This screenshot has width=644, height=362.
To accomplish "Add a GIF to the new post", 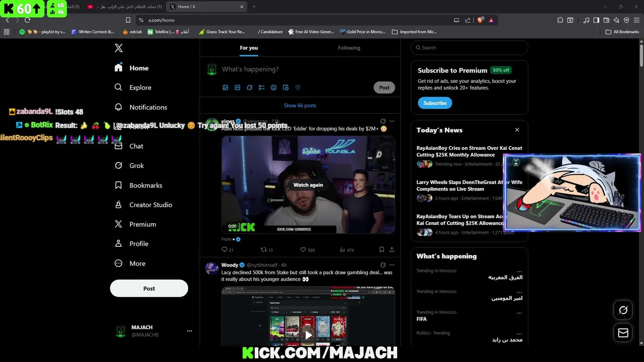I will [237, 87].
